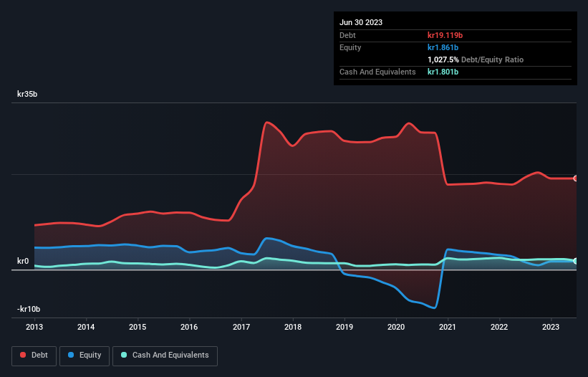This screenshot has width=588, height=377.
Task: Toggle the Equity series legend button
Action: click(85, 355)
